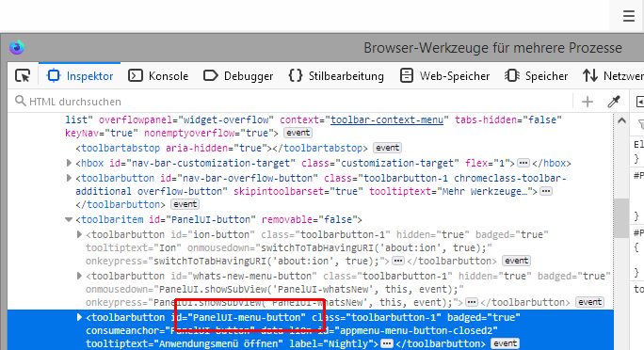Click event badge on toolbartabstop node
This screenshot has height=350, width=644.
[x=387, y=148]
